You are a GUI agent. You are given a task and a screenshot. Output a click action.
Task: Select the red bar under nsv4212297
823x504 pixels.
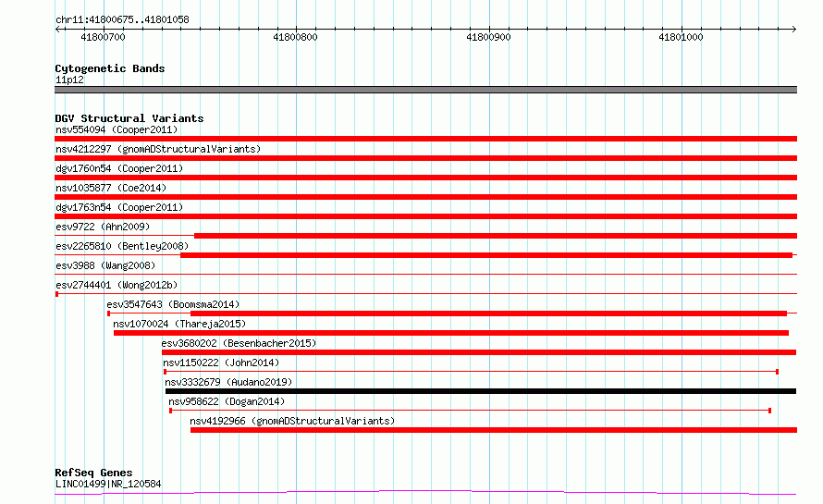(425, 158)
